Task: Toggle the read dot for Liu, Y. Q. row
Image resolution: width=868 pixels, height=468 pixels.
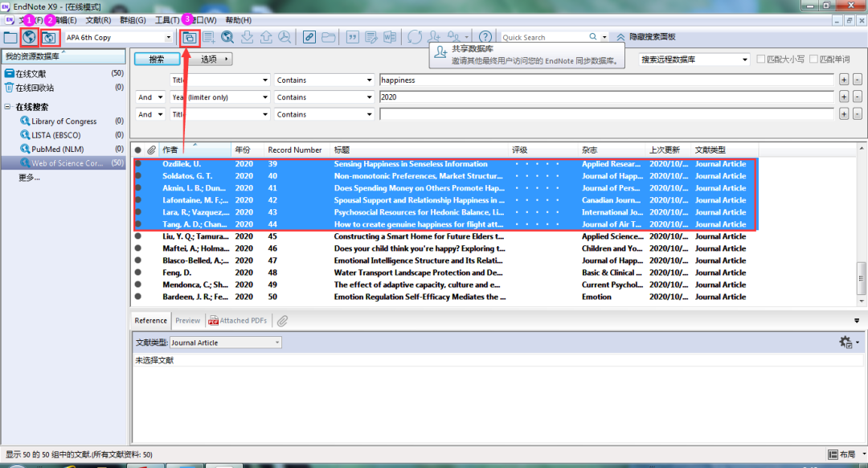Action: tap(138, 236)
